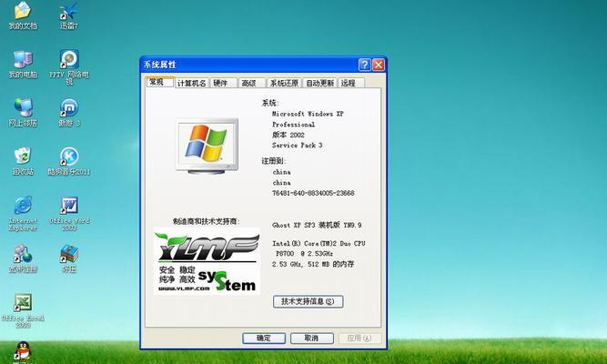Image resolution: width=607 pixels, height=364 pixels.
Task: Click the help question mark title bar button
Action: [x=364, y=65]
